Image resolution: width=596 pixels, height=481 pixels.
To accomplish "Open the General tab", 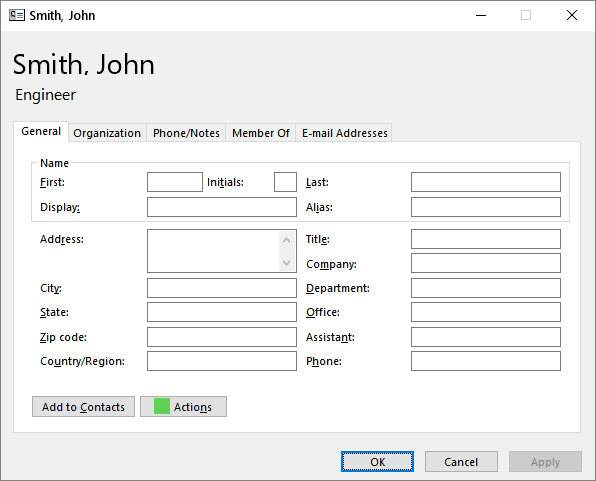I will point(41,132).
